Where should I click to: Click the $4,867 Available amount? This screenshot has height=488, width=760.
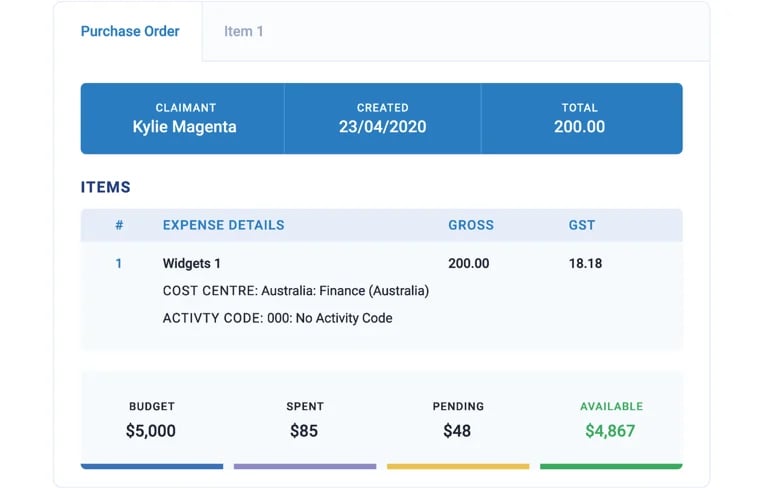tap(610, 431)
